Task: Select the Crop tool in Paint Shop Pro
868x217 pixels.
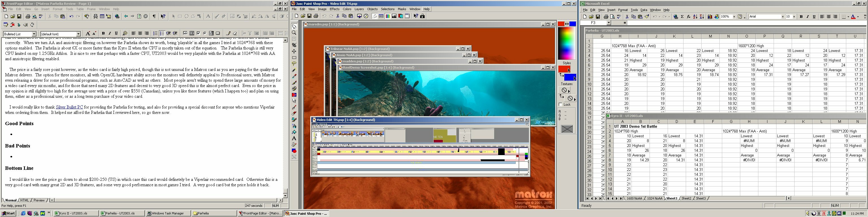Action: [294, 45]
